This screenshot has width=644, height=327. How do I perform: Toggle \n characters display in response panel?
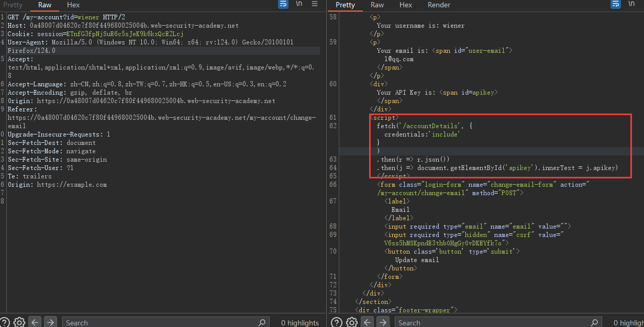point(631,4)
